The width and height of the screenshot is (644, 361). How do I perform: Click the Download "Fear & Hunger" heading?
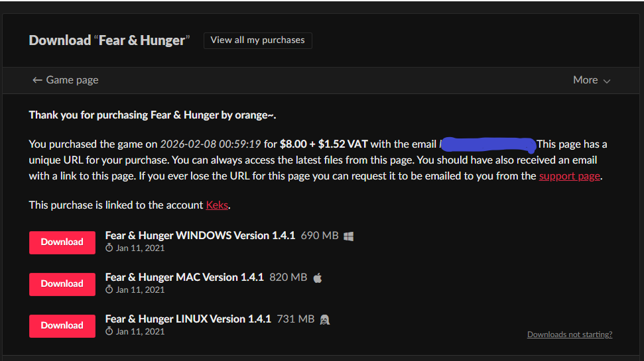click(x=109, y=40)
